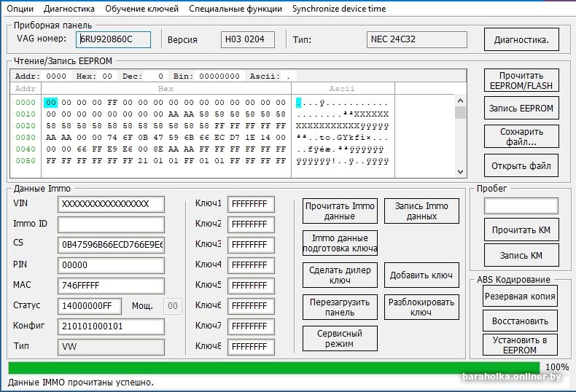Image resolution: width=576 pixels, height=392 pixels.
Task: Click the empty Immo ID field
Action: click(111, 224)
